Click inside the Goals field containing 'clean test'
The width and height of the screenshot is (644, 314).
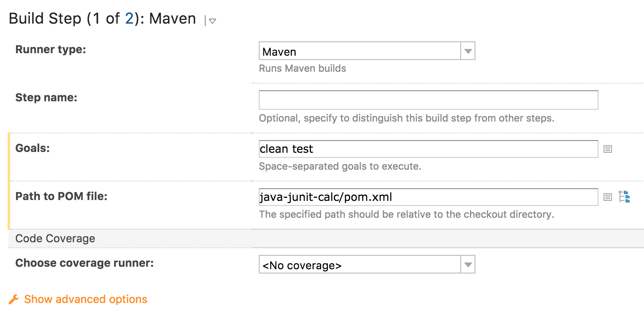click(x=428, y=149)
